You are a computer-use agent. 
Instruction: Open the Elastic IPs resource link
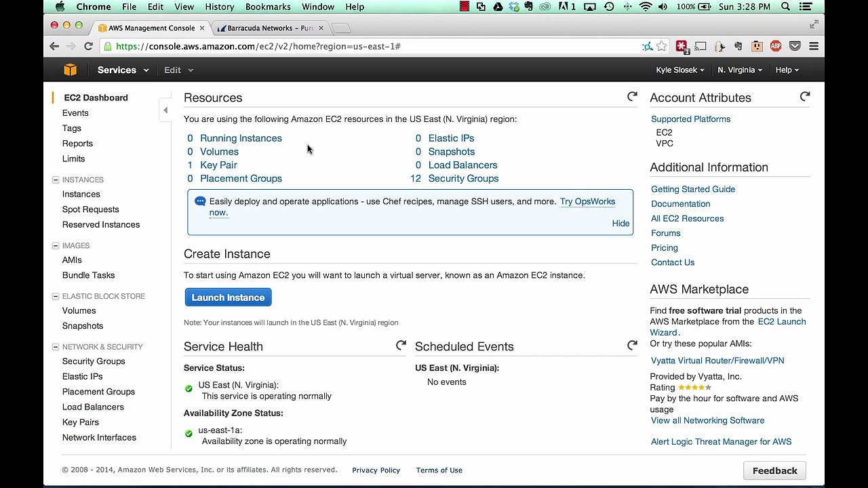point(451,138)
